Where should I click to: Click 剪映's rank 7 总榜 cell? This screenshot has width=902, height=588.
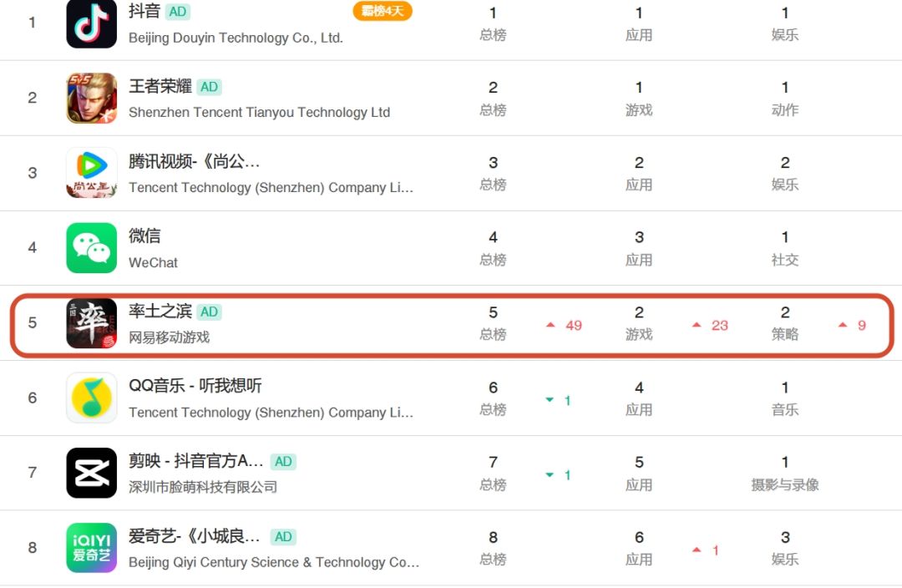click(x=493, y=473)
